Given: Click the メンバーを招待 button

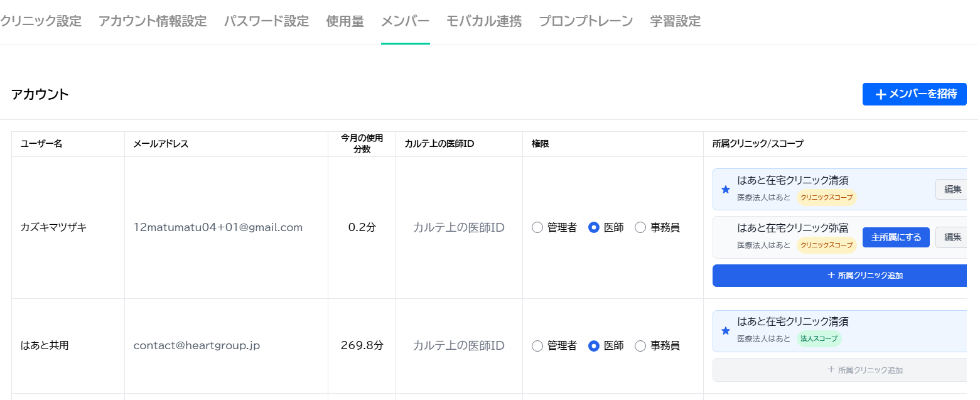Looking at the screenshot, I should (x=914, y=94).
